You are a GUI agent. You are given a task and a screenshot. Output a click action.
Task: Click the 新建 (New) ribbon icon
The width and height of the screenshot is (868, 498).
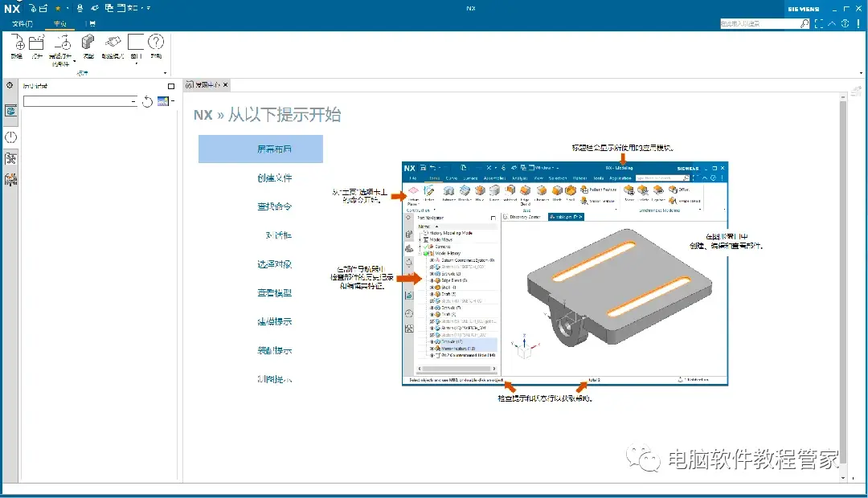pyautogui.click(x=17, y=42)
